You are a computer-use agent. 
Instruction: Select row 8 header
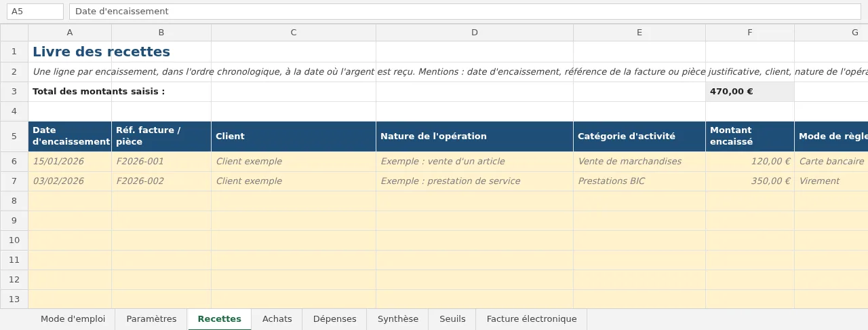[14, 201]
